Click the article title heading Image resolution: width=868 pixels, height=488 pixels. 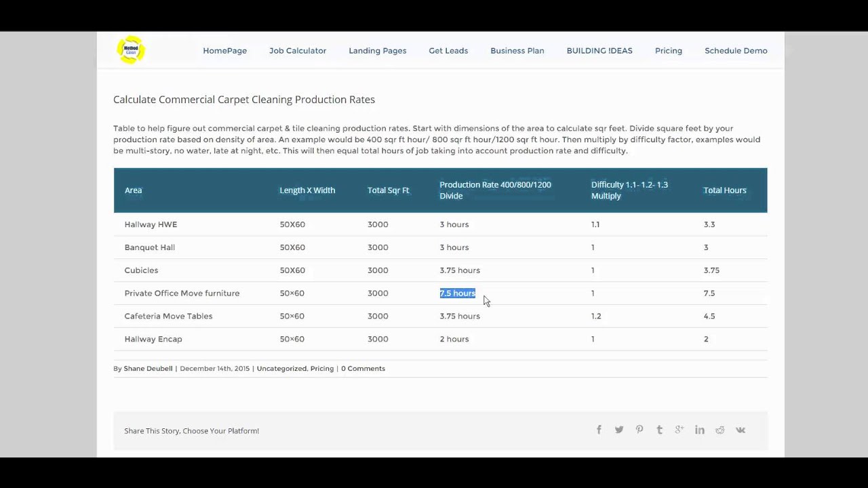[244, 100]
